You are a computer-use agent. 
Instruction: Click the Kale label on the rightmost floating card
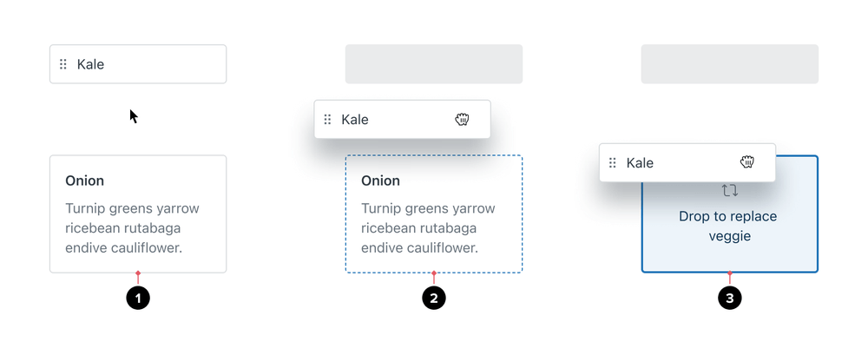640,163
